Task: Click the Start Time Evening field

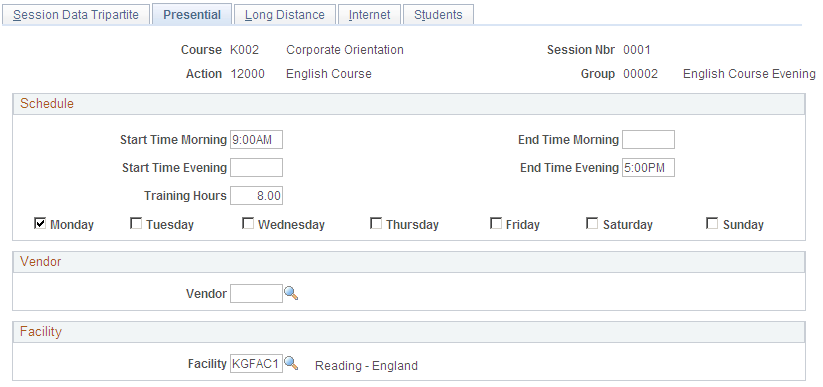Action: pos(256,168)
